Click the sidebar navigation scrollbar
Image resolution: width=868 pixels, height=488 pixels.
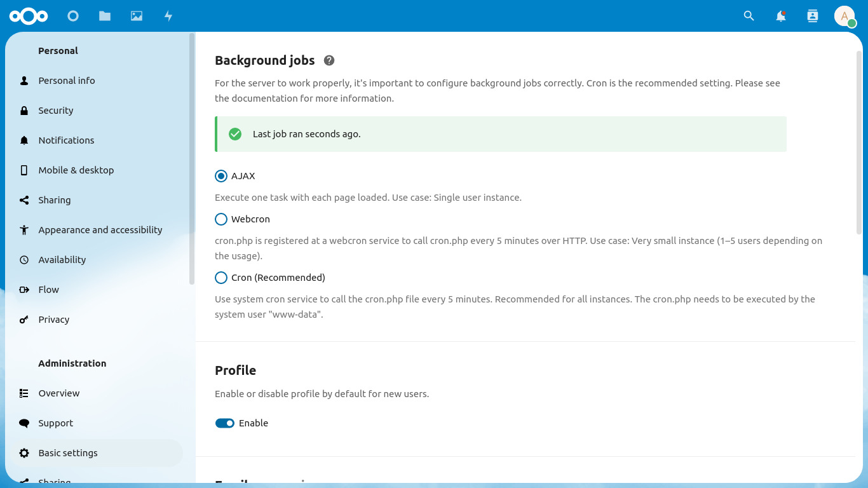pyautogui.click(x=192, y=159)
